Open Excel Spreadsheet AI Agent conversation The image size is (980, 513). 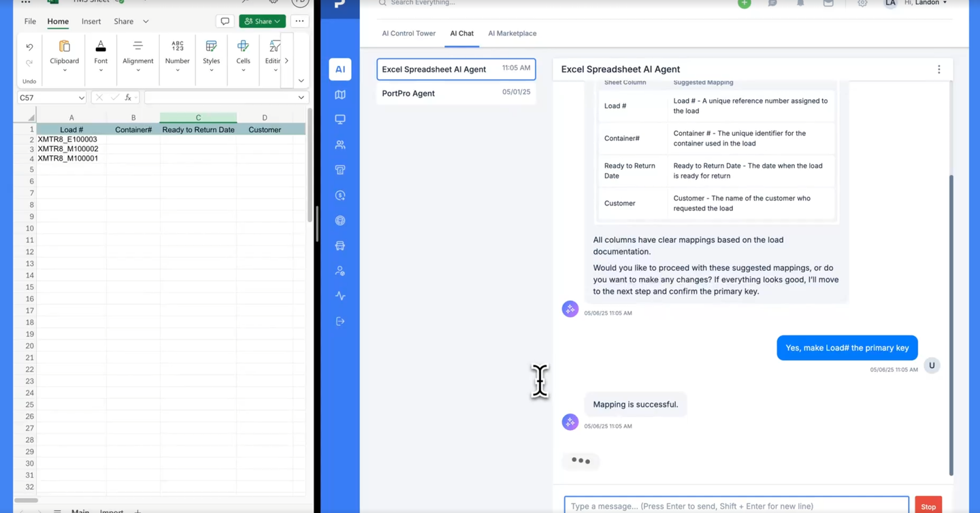[x=456, y=69]
